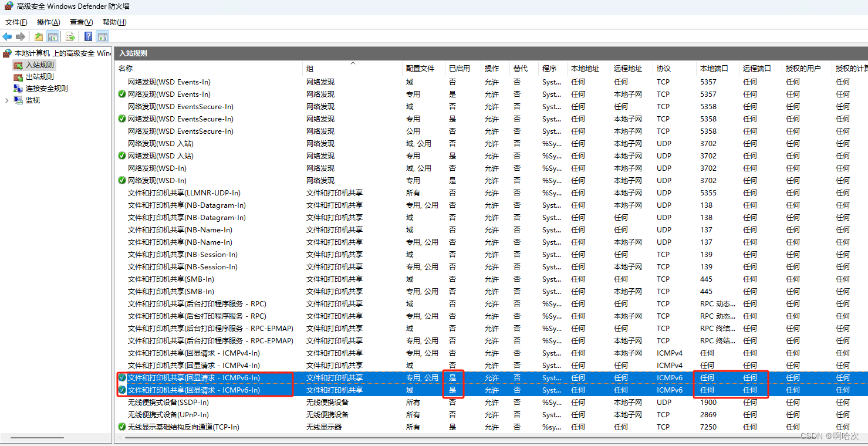Image resolution: width=868 pixels, height=446 pixels.
Task: Sort by the 本地端口 column header
Action: click(x=714, y=69)
